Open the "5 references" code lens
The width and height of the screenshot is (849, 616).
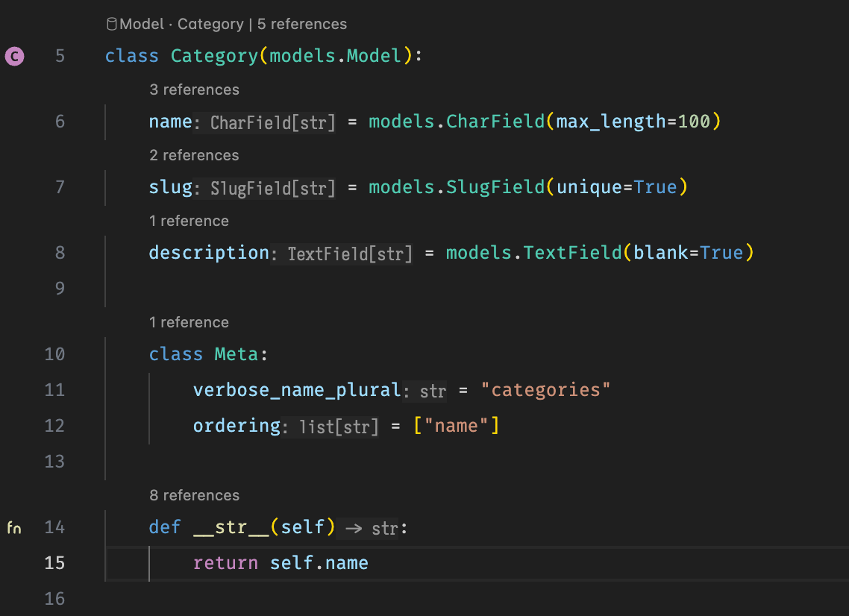[302, 24]
